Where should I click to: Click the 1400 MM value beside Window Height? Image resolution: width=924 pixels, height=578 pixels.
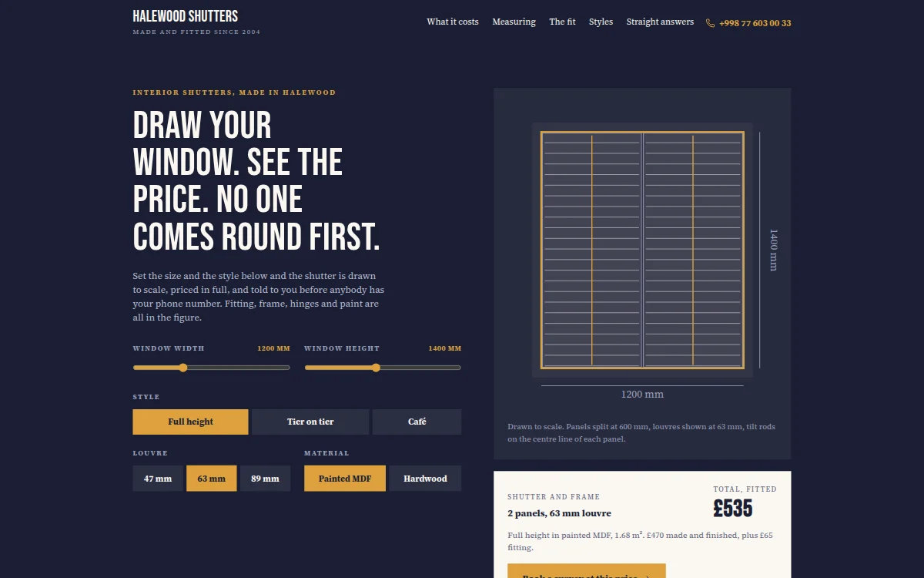click(x=445, y=348)
